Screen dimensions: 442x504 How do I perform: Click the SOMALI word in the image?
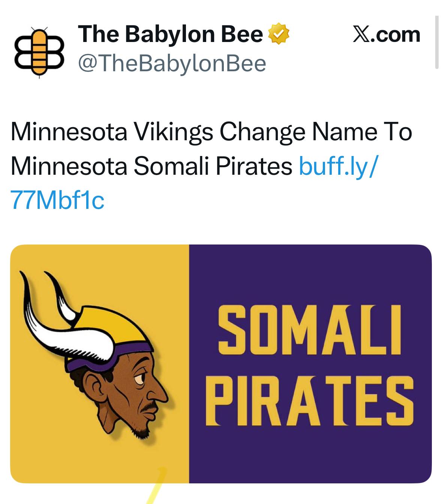point(310,331)
